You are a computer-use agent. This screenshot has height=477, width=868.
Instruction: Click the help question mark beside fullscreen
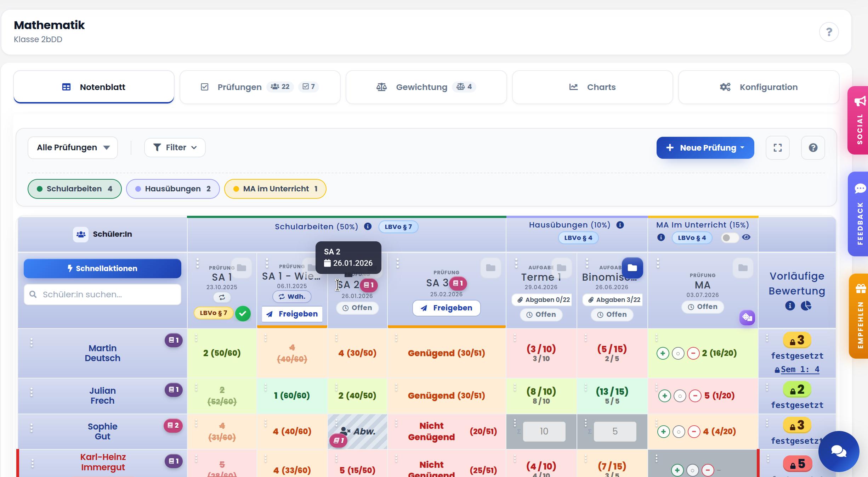point(813,148)
